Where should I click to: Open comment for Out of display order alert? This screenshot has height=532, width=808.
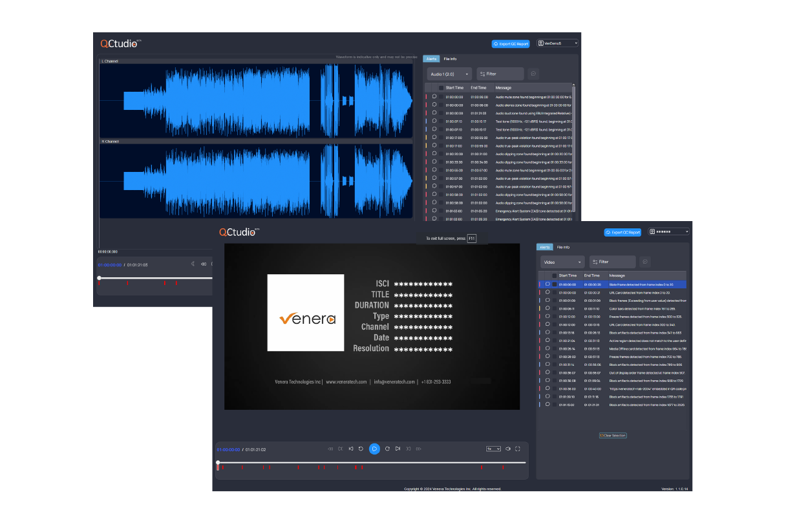[548, 372]
